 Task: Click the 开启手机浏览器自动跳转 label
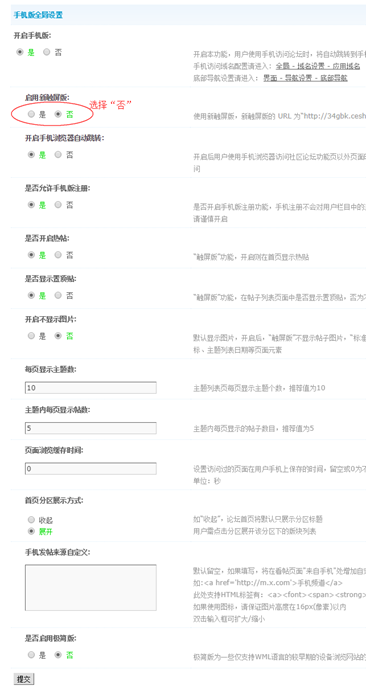(65, 138)
